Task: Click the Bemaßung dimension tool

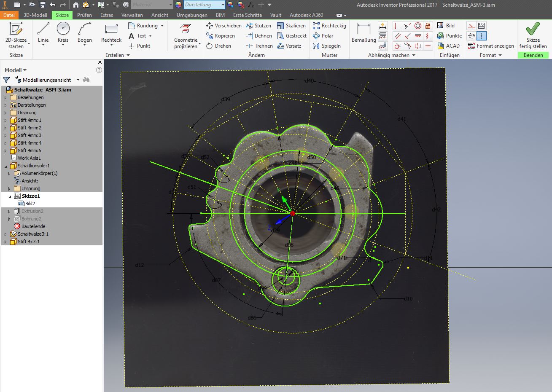Action: (364, 33)
